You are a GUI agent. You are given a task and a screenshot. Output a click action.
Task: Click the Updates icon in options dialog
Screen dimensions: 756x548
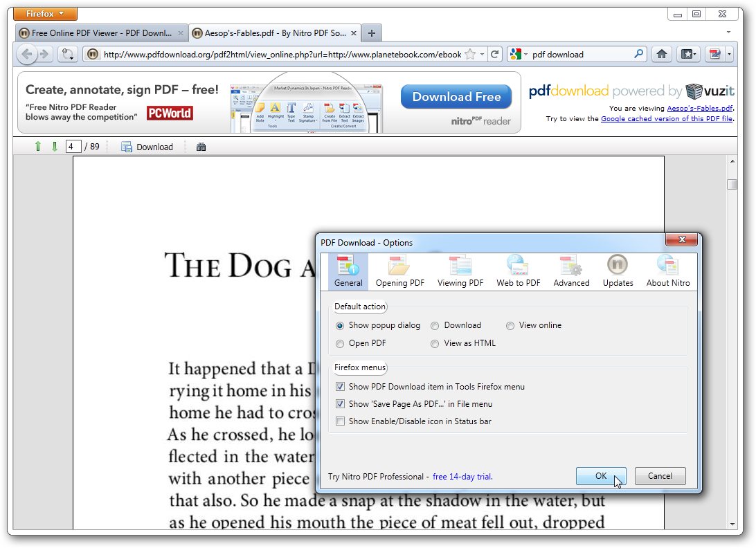pos(618,271)
